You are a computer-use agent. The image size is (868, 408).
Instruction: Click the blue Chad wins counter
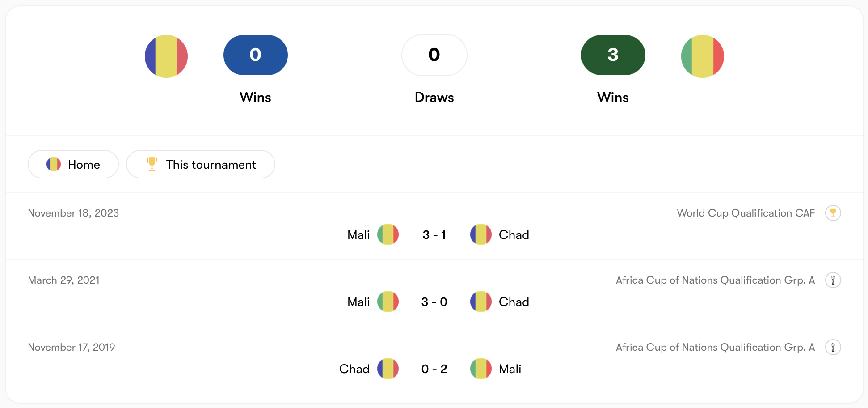tap(255, 55)
